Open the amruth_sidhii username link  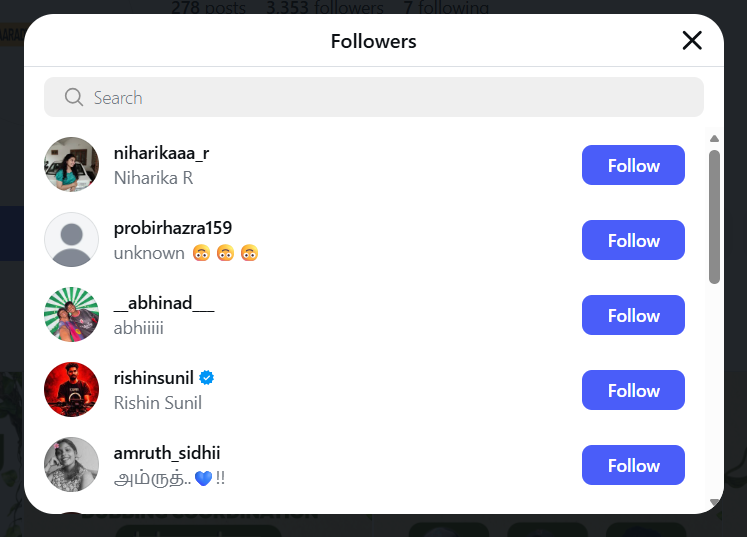(167, 453)
